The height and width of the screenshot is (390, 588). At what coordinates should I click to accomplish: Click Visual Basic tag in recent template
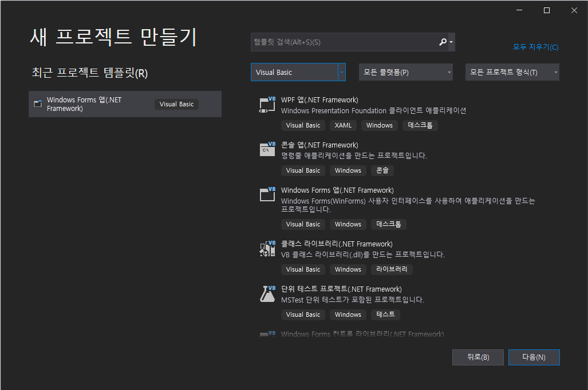pyautogui.click(x=176, y=104)
